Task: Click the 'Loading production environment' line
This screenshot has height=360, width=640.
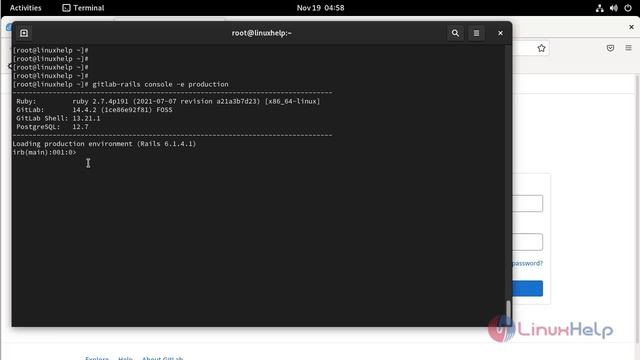Action: [x=104, y=144]
